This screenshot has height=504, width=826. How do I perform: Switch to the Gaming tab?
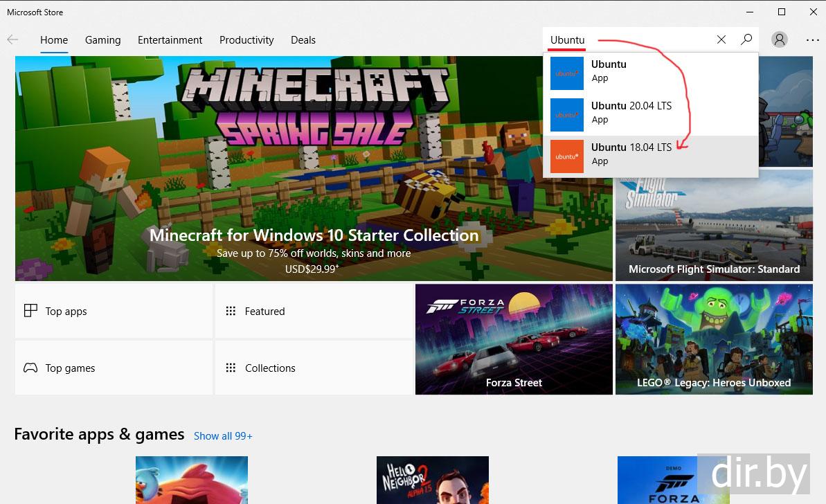(102, 40)
